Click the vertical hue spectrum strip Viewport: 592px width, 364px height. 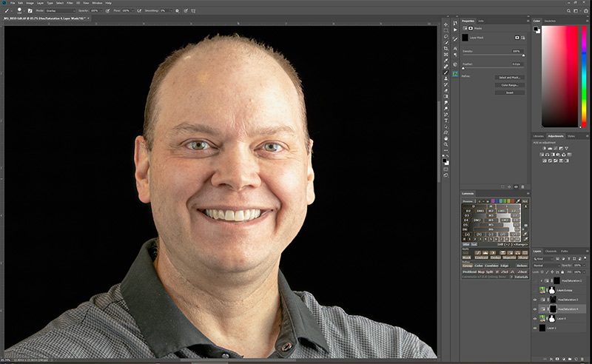(584, 77)
